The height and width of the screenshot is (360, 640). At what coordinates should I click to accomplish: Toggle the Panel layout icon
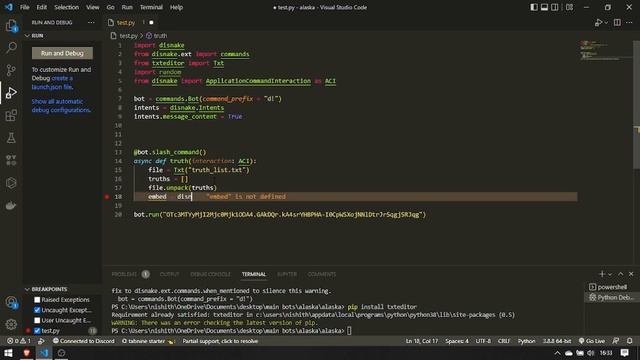coord(544,7)
